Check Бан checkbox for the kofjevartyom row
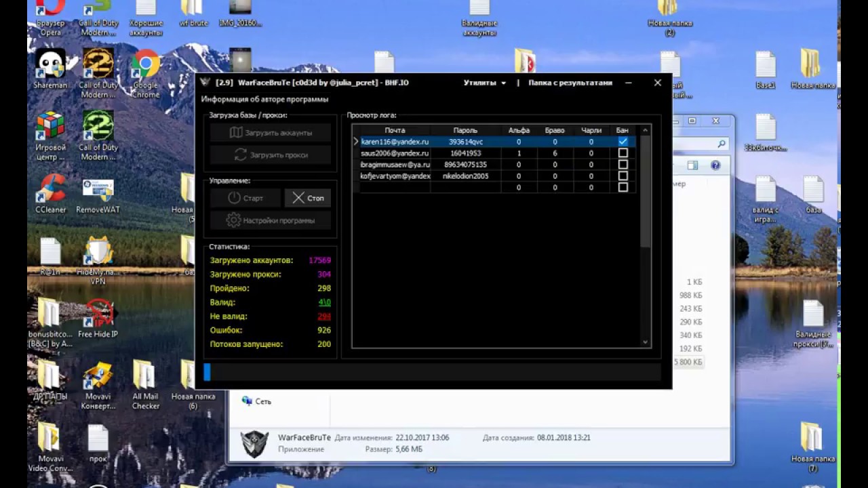868x488 pixels. 623,176
